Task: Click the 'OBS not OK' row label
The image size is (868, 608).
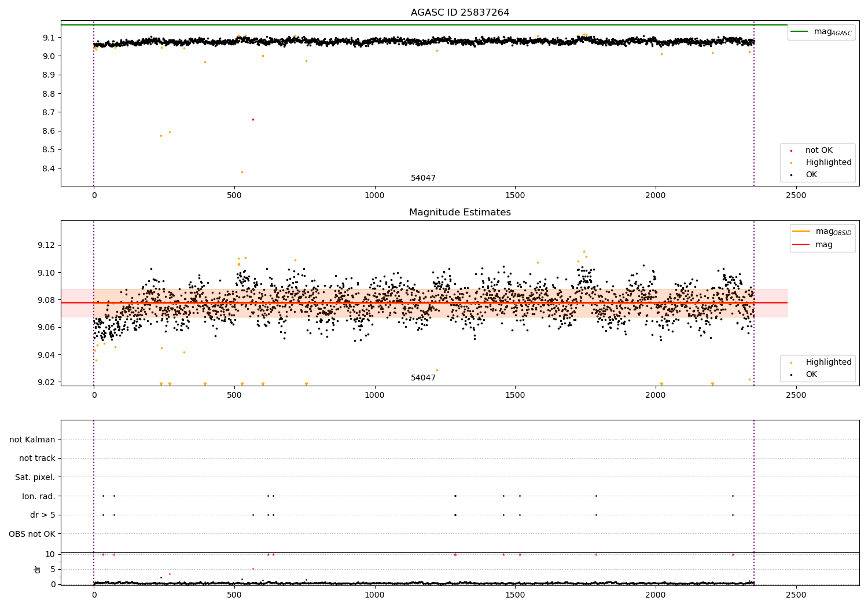Action: tap(32, 534)
